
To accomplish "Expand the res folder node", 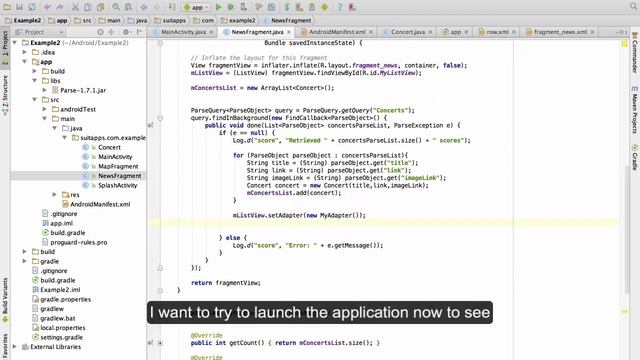I will pos(54,195).
